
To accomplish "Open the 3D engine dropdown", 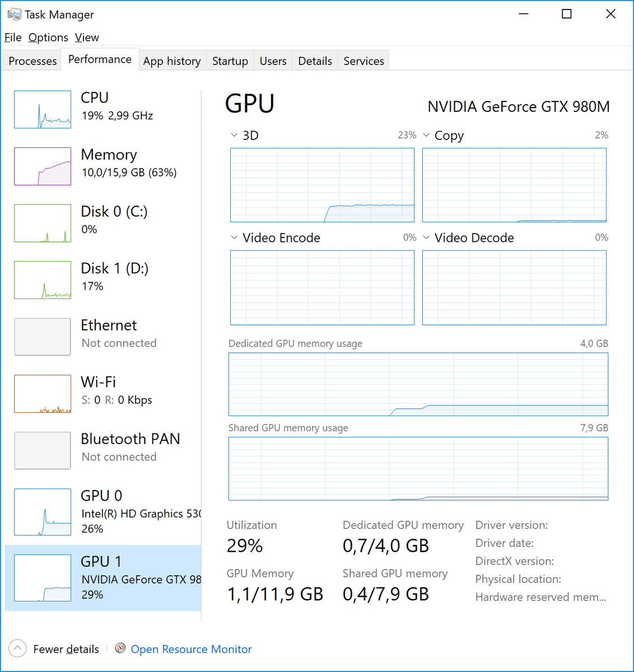I will (234, 135).
